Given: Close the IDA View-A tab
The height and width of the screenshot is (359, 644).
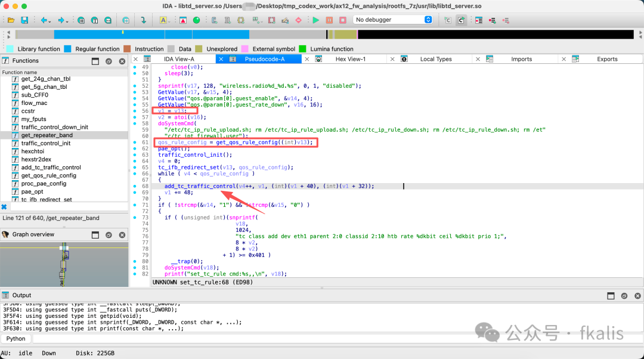Looking at the screenshot, I should coord(135,59).
